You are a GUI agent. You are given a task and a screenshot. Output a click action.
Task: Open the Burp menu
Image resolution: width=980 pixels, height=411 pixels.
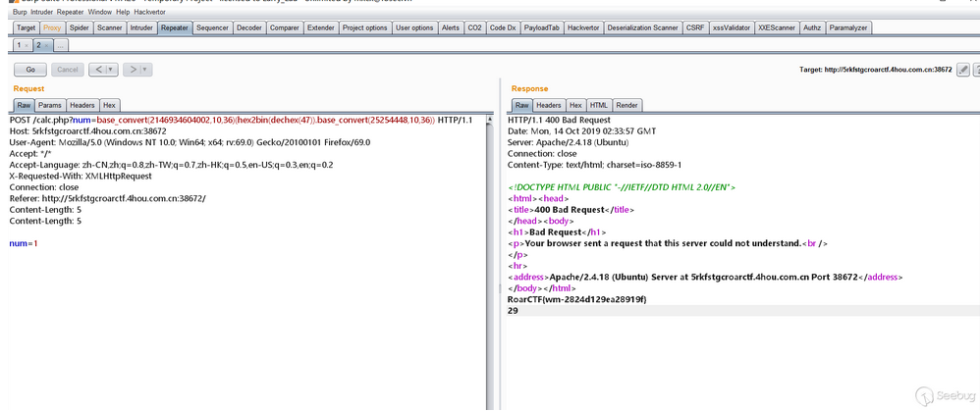[x=20, y=12]
